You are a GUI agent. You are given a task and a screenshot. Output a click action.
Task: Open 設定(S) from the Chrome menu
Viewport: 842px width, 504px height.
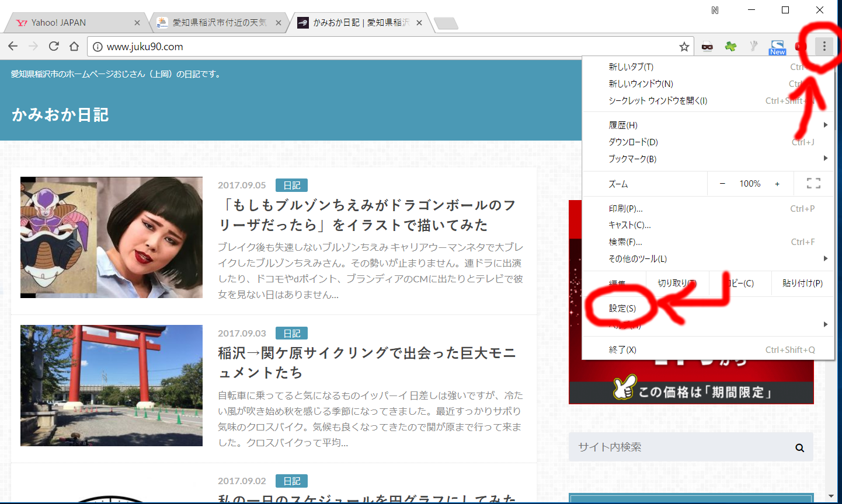click(708, 309)
